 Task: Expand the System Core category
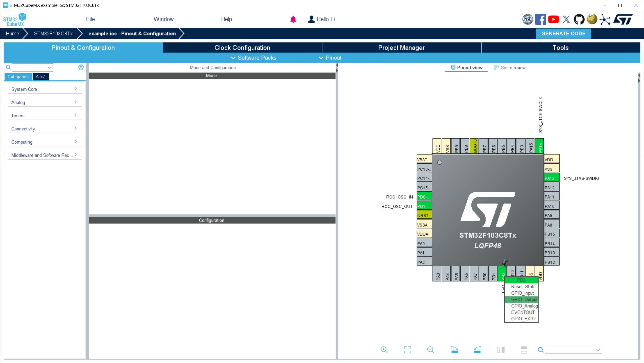44,89
